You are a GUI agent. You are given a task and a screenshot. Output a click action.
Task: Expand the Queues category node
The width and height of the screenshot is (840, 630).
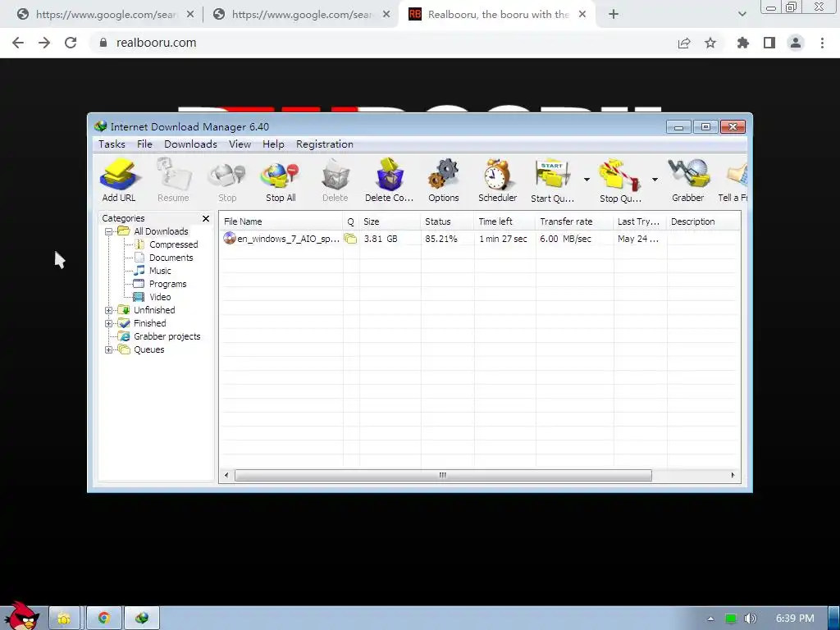coord(109,349)
